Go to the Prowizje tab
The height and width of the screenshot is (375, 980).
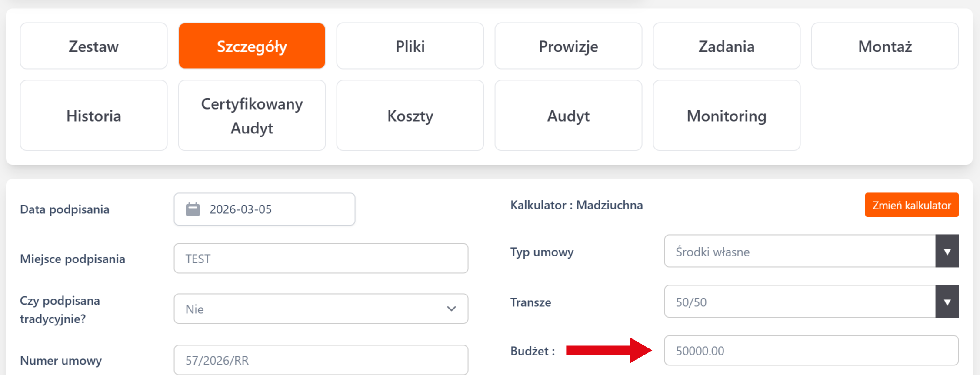pyautogui.click(x=568, y=46)
